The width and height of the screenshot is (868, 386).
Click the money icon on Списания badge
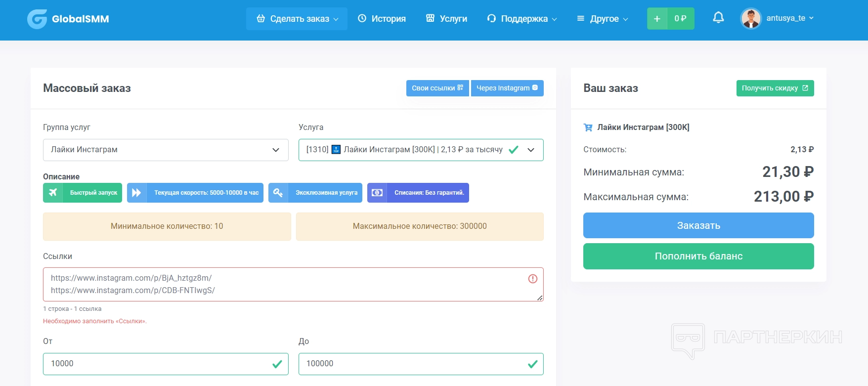377,193
